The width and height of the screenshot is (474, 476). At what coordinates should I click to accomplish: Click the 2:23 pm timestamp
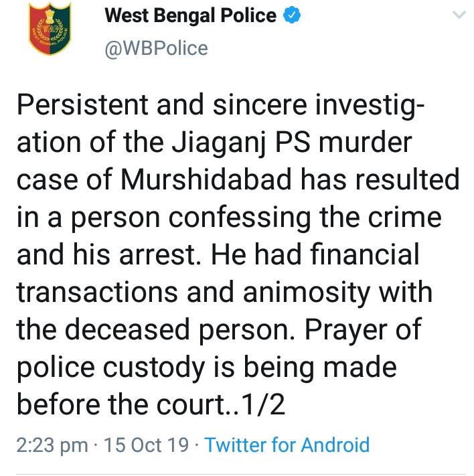coord(52,445)
